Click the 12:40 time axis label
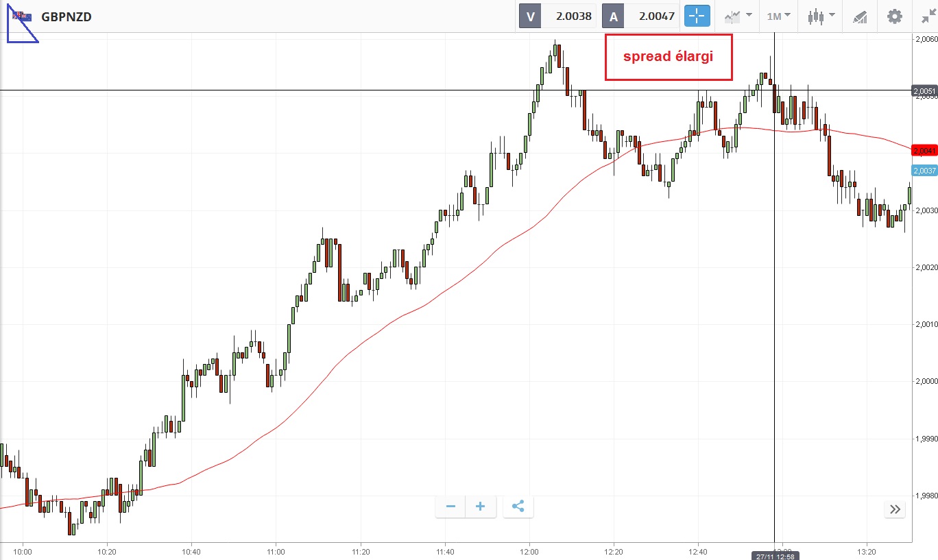 (x=698, y=551)
